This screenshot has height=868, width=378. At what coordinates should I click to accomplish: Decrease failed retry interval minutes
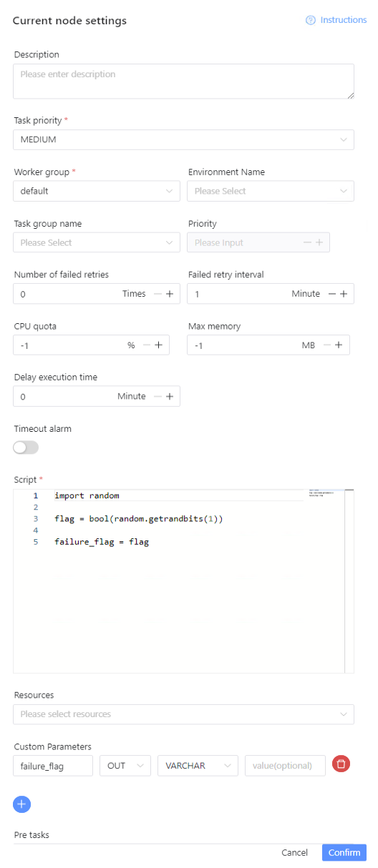coord(332,294)
